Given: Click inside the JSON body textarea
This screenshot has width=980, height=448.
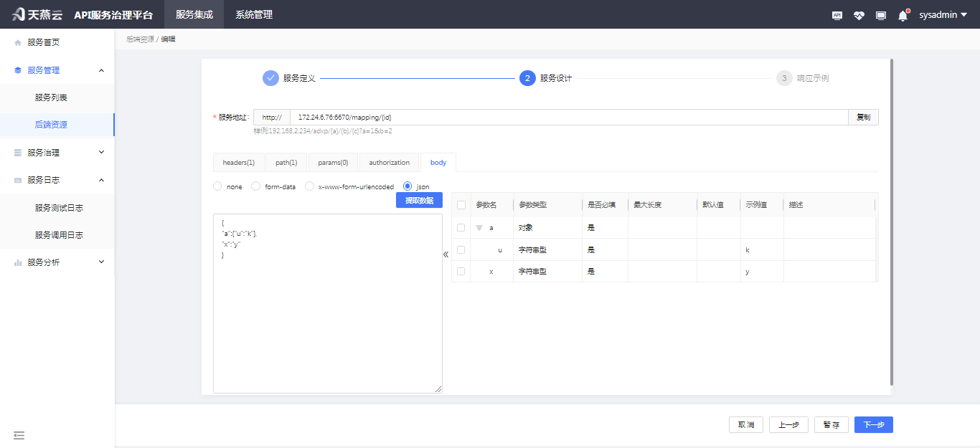Looking at the screenshot, I should pyautogui.click(x=328, y=303).
